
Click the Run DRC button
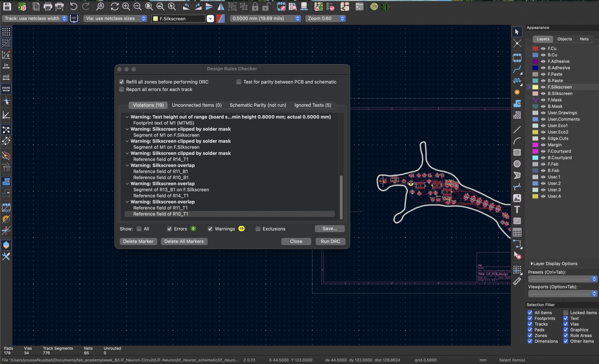(x=330, y=241)
